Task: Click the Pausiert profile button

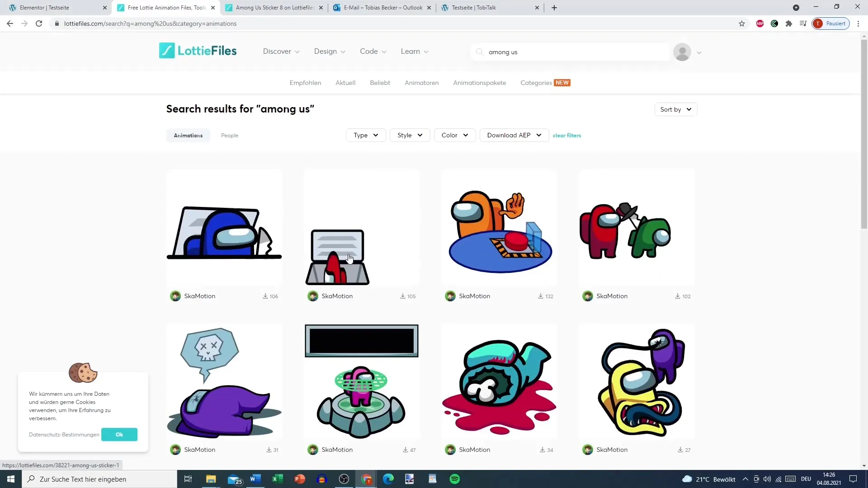Action: point(831,23)
